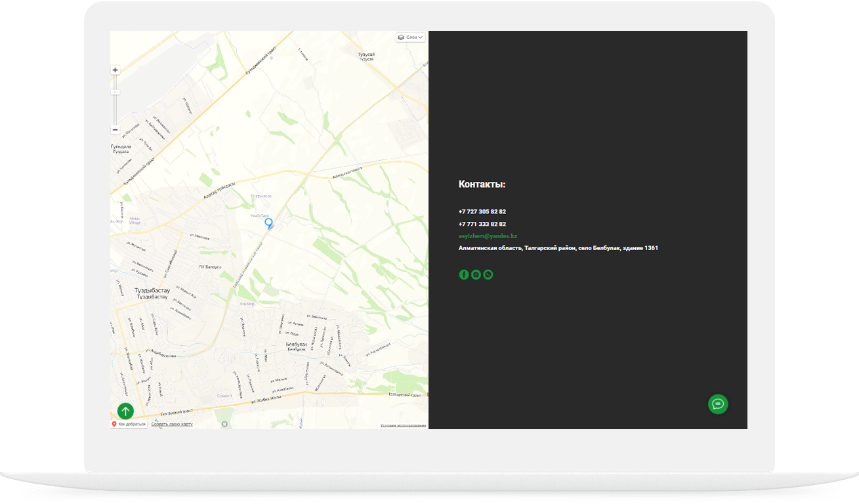Click the blue location pin on the map
The image size is (859, 504).
pyautogui.click(x=268, y=224)
